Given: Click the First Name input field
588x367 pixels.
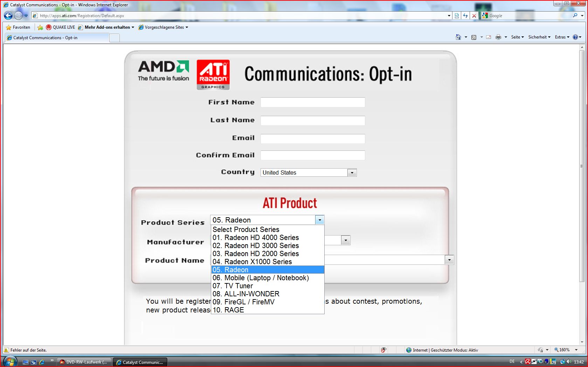Looking at the screenshot, I should pos(313,103).
